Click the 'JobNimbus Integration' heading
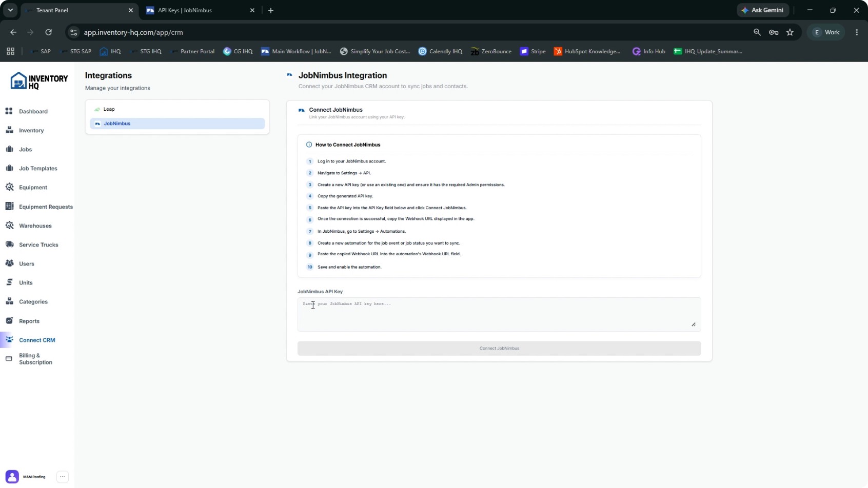 [343, 75]
